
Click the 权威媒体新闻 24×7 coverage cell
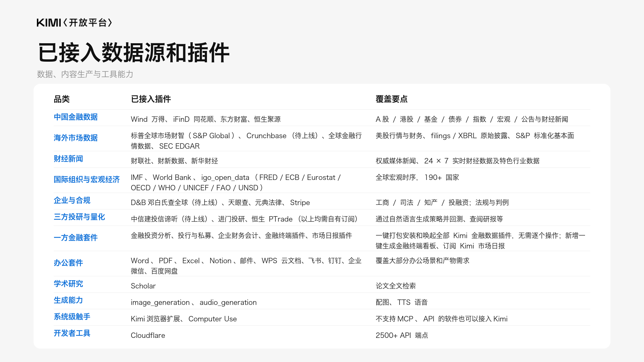click(x=458, y=161)
